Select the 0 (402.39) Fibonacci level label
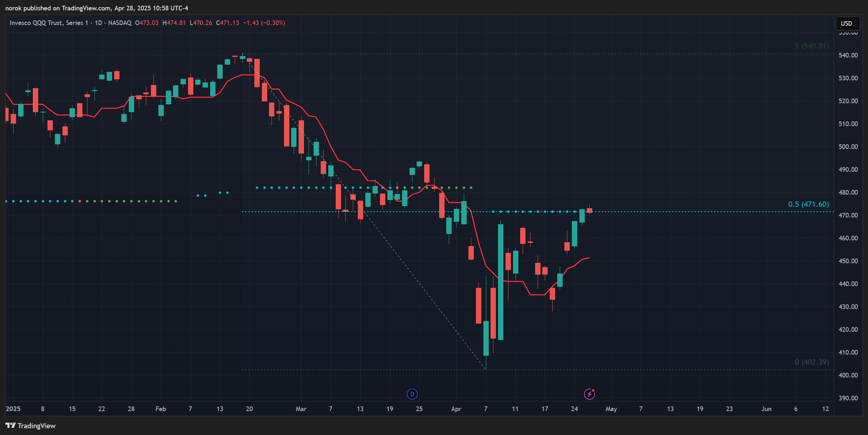Screen dimensions: 868x435 tap(812, 362)
